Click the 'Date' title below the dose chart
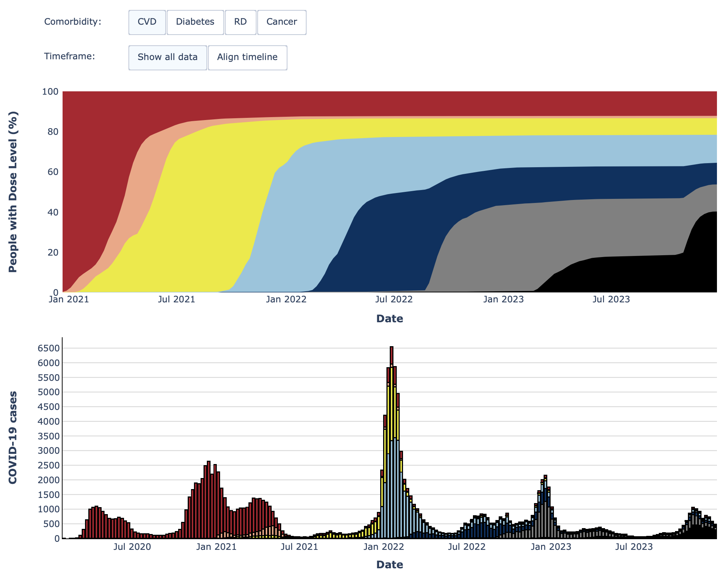The image size is (728, 576). coord(390,319)
